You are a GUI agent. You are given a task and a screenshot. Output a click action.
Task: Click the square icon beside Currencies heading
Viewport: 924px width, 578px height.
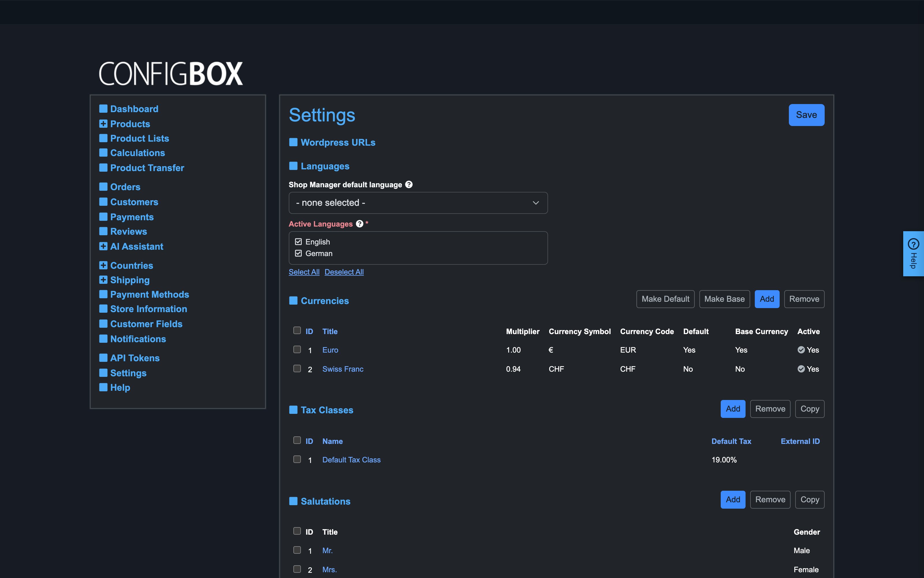(x=293, y=301)
